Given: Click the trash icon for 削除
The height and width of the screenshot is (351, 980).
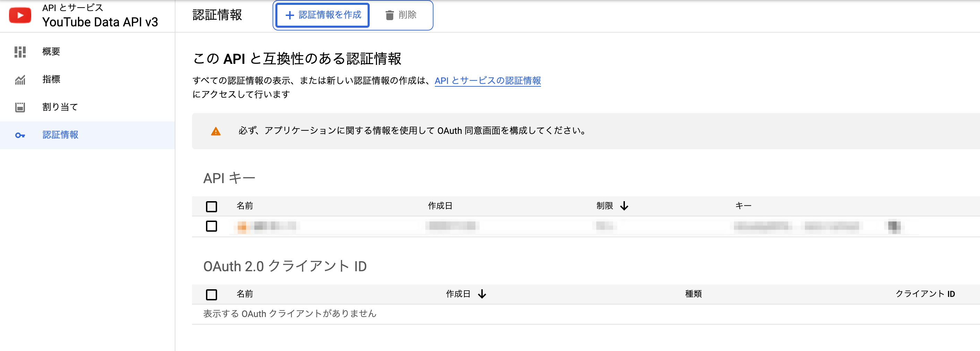Looking at the screenshot, I should point(389,15).
